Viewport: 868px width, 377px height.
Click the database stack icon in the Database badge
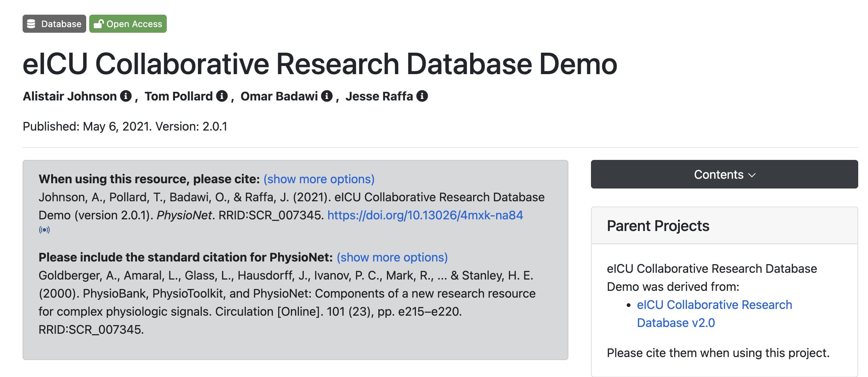(31, 24)
